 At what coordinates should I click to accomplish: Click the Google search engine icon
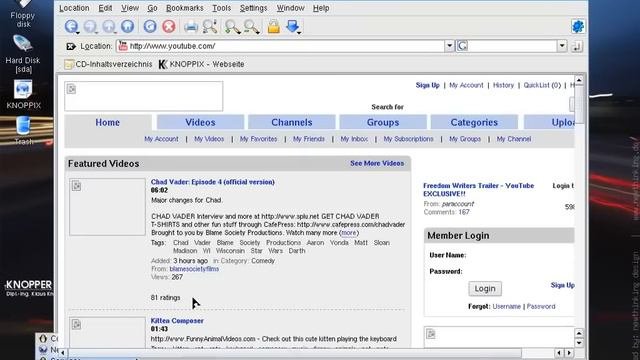(462, 46)
